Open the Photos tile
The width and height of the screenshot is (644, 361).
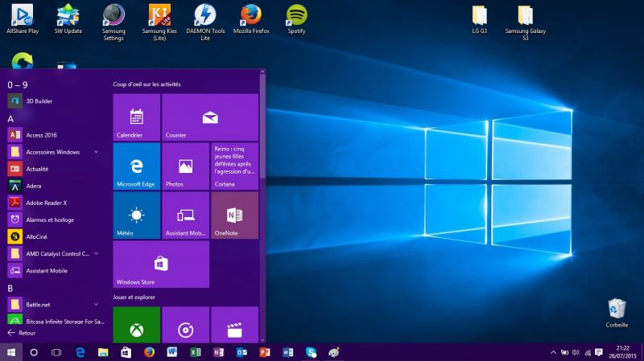click(x=185, y=166)
